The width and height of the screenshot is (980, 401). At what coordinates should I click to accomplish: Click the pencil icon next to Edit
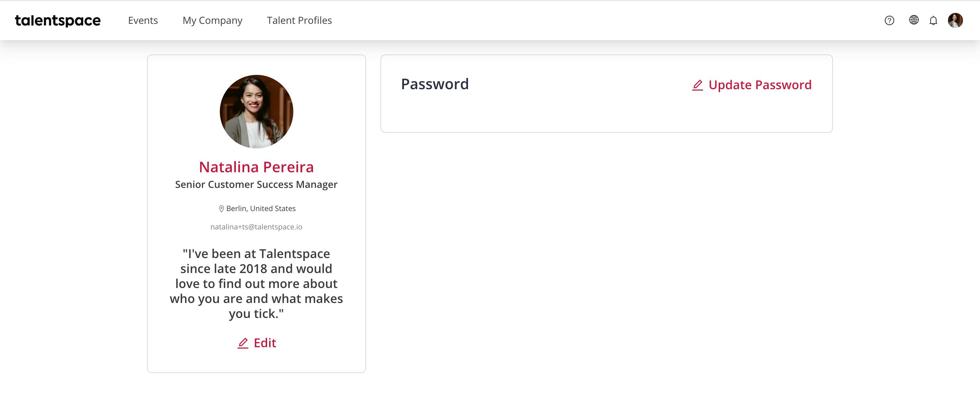(x=243, y=343)
